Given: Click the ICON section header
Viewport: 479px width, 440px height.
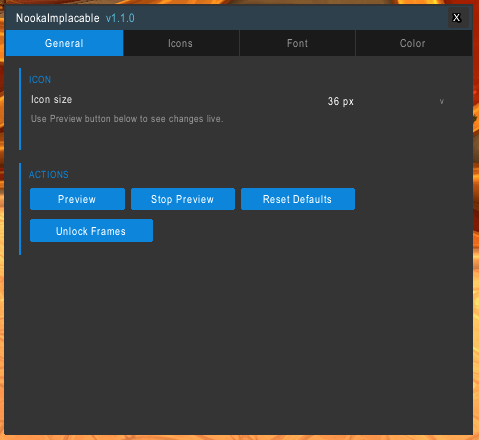Looking at the screenshot, I should click(x=40, y=80).
